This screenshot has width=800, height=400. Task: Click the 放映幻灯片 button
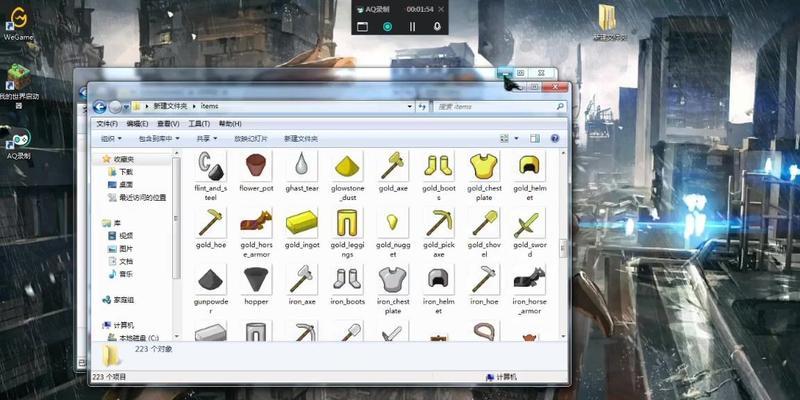click(x=251, y=139)
